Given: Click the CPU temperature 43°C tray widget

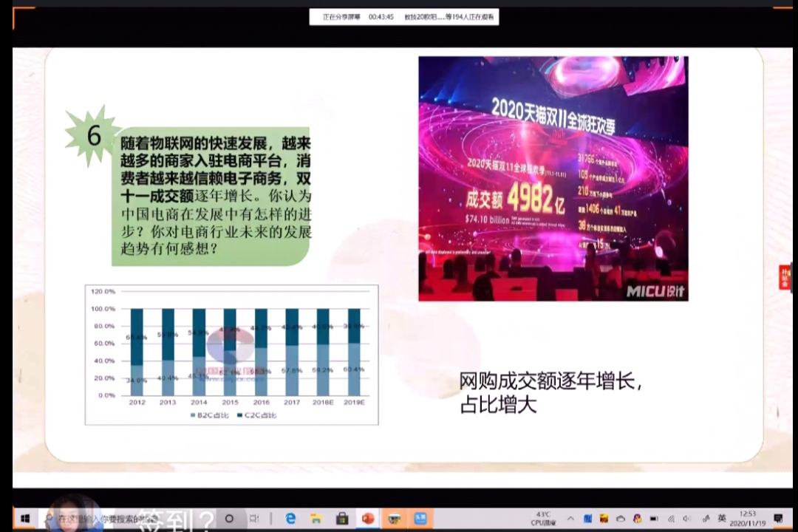Looking at the screenshot, I should [x=543, y=518].
